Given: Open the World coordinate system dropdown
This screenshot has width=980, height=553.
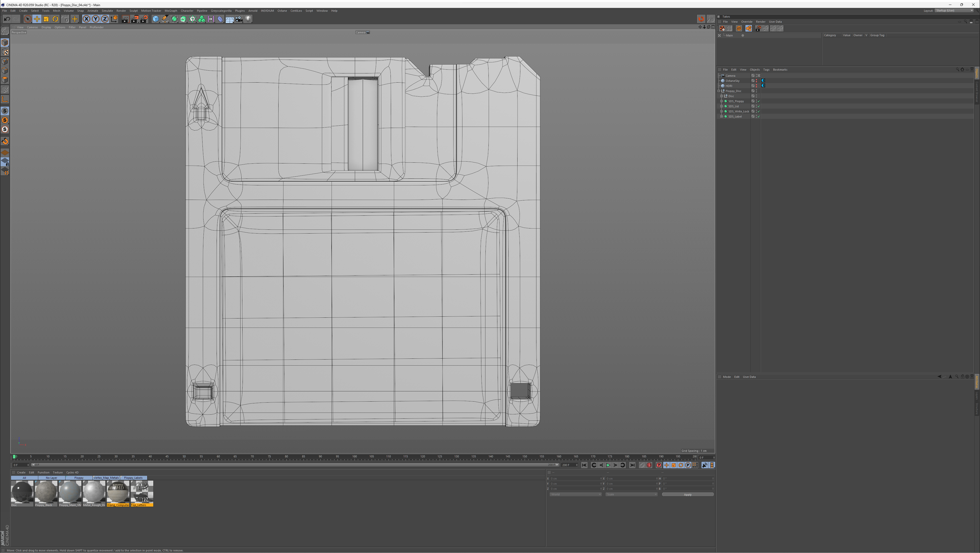Looking at the screenshot, I should point(575,494).
